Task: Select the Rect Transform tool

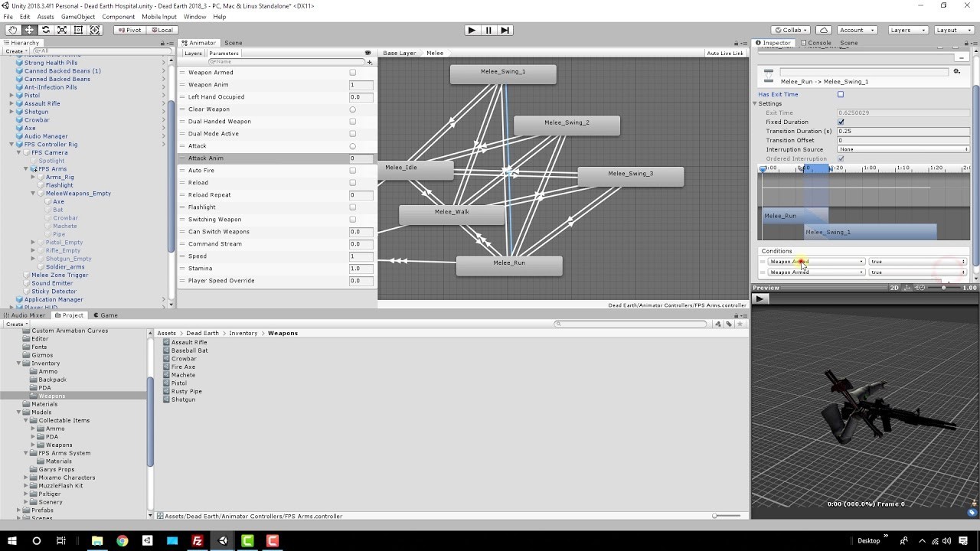Action: click(78, 30)
